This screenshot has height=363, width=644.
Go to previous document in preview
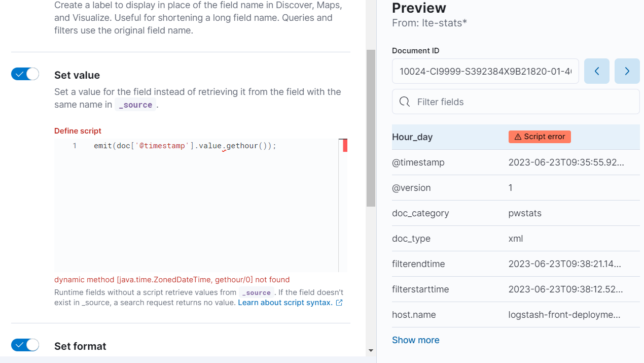597,71
